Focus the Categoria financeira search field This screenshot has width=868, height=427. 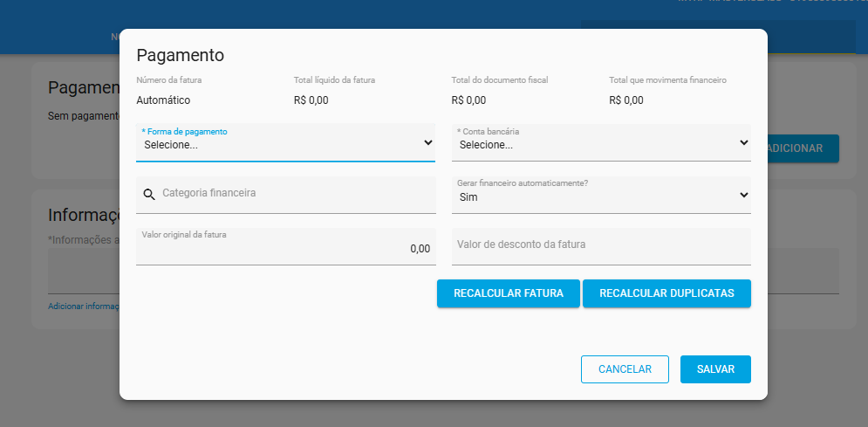tap(286, 195)
